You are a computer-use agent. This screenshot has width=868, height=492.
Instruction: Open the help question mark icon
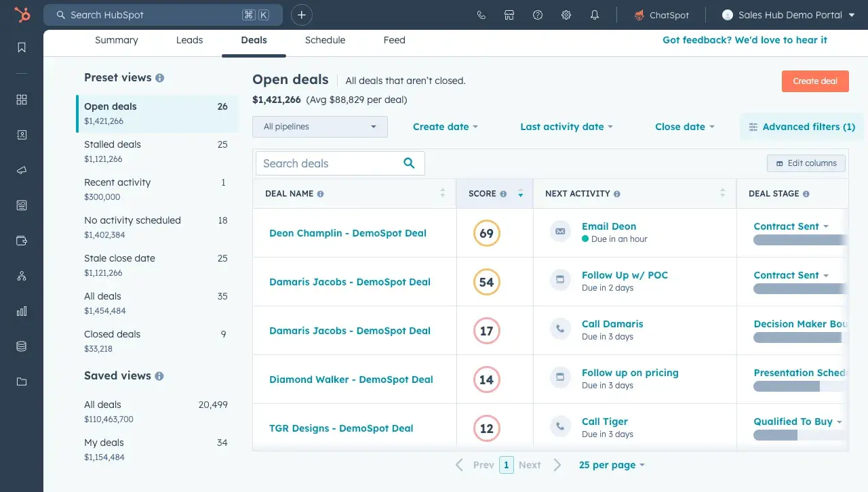(538, 15)
